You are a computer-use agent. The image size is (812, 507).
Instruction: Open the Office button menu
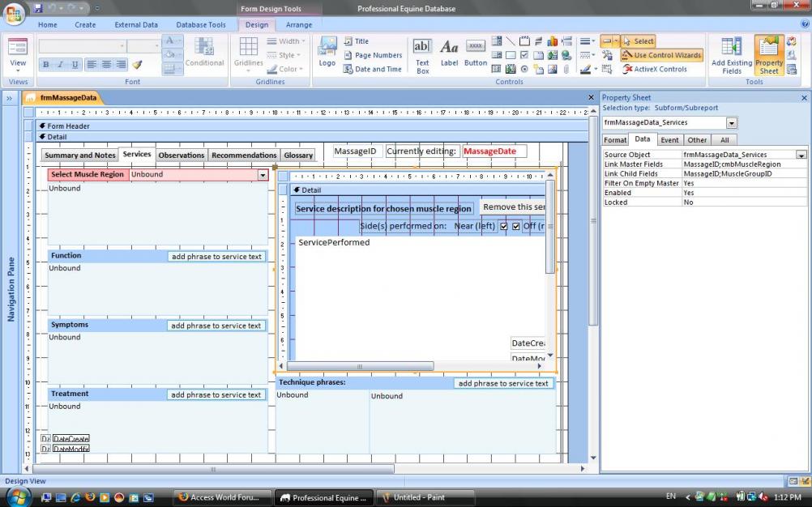click(x=14, y=14)
